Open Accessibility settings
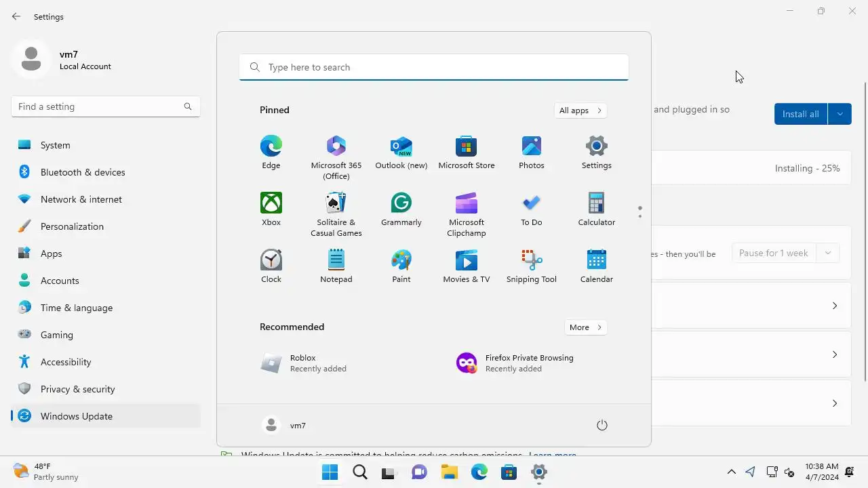The width and height of the screenshot is (868, 488). tap(106, 362)
